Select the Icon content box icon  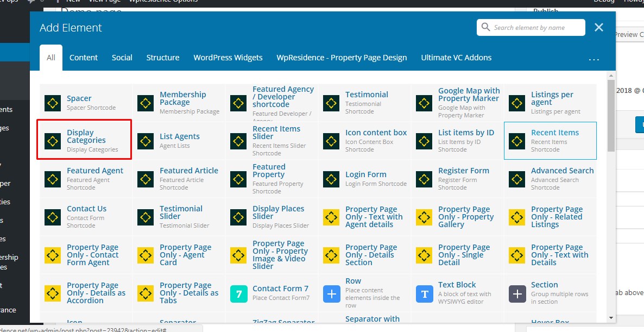pyautogui.click(x=331, y=141)
